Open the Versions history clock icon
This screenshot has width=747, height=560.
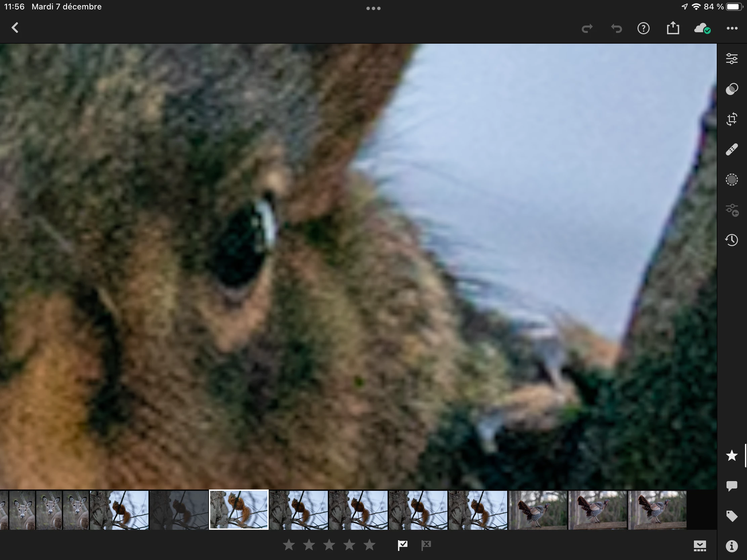coord(732,240)
